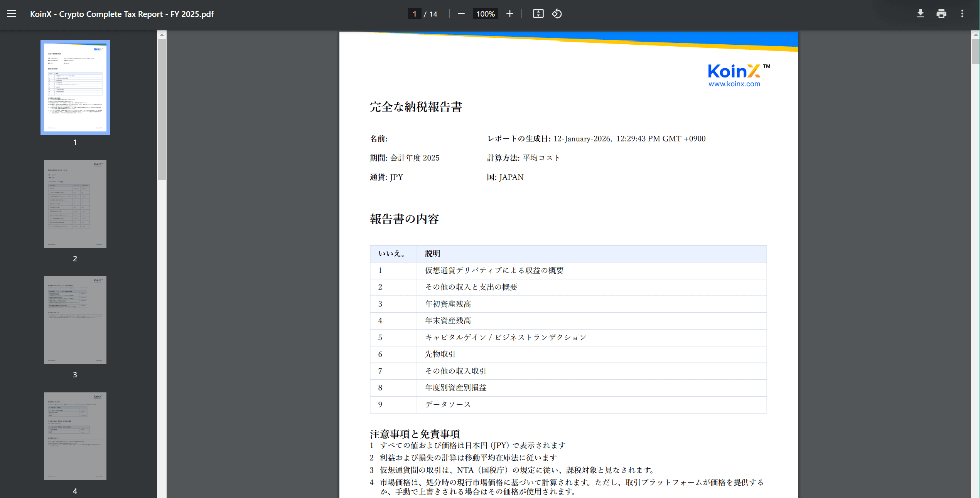This screenshot has width=980, height=498.
Task: Click the zoom in plus icon
Action: click(x=509, y=14)
